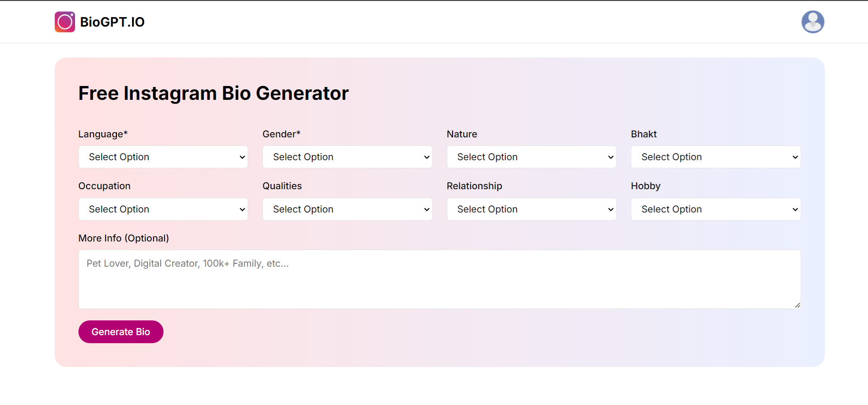Image resolution: width=868 pixels, height=405 pixels.
Task: Click the More Info (Optional) label
Action: [x=124, y=238]
